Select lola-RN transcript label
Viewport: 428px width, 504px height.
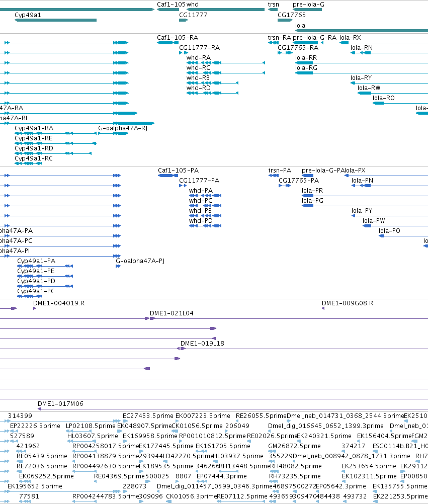tap(362, 48)
